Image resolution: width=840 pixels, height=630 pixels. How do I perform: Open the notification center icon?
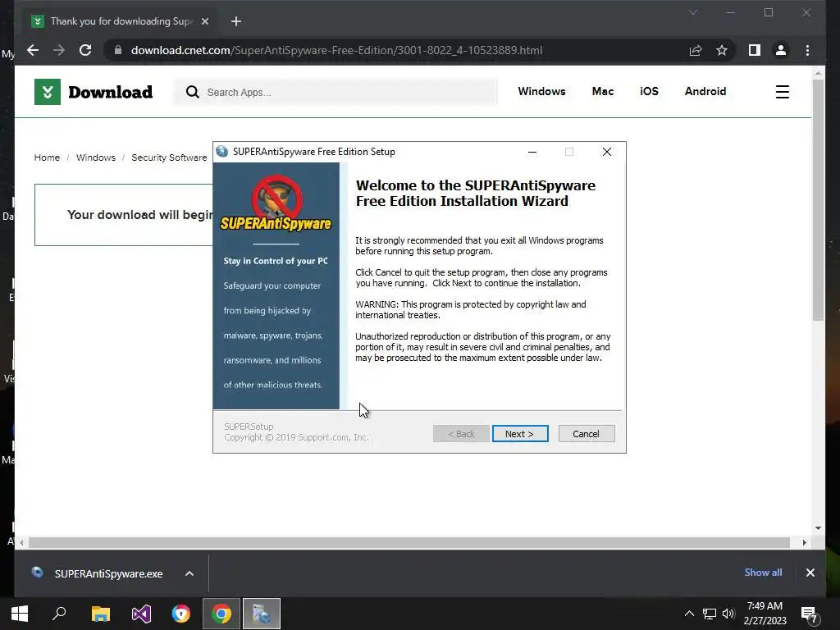click(x=810, y=614)
